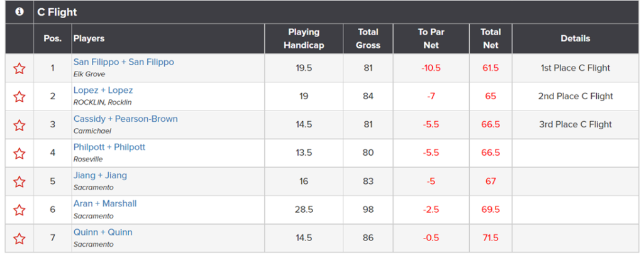644x258 pixels.
Task: Open the Lopez + Lopez player link
Action: pyautogui.click(x=103, y=90)
